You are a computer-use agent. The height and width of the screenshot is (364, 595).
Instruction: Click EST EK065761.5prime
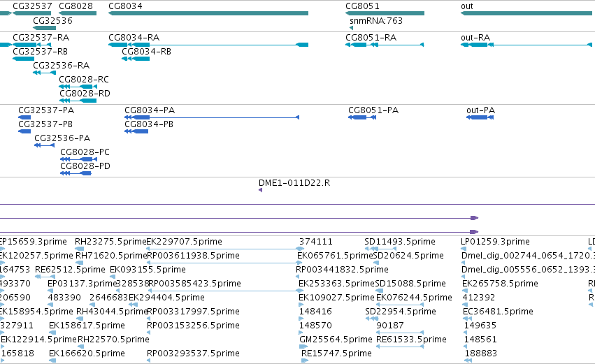tap(336, 256)
